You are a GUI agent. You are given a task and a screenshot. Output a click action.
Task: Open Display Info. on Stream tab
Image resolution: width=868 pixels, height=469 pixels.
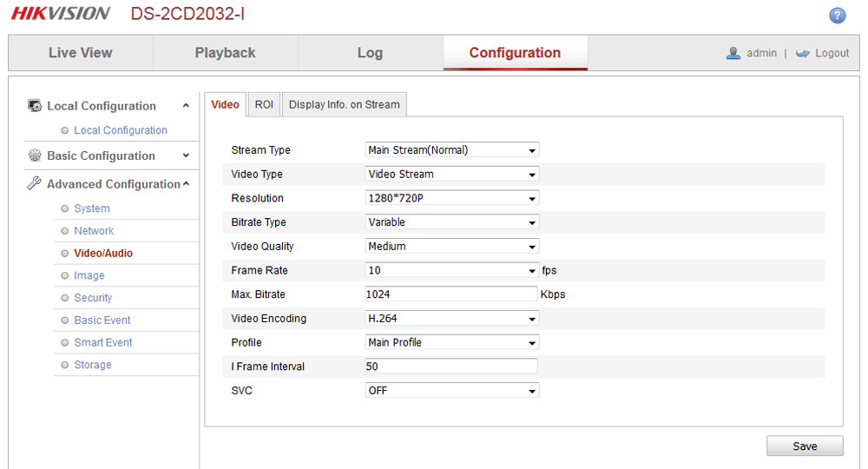coord(345,104)
